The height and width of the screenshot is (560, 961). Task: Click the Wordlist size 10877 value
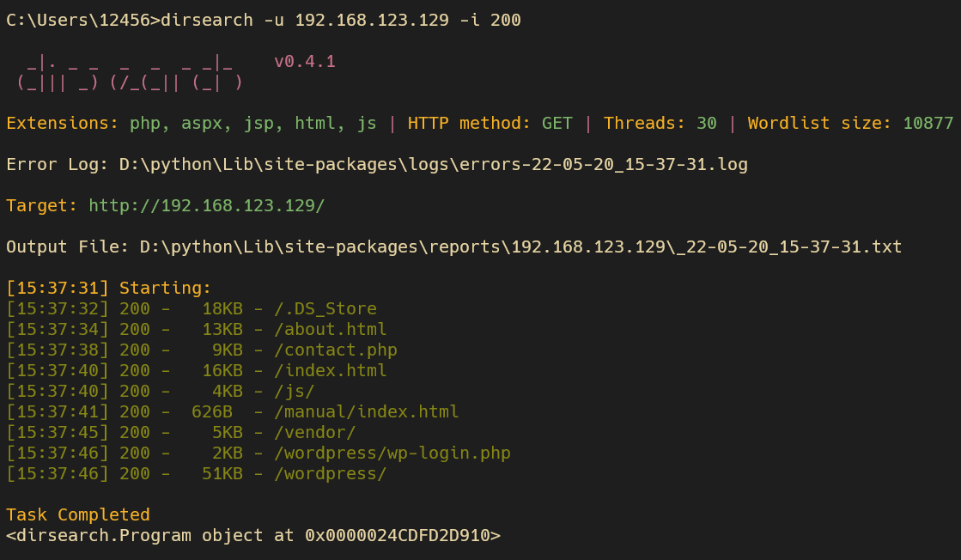(x=928, y=123)
